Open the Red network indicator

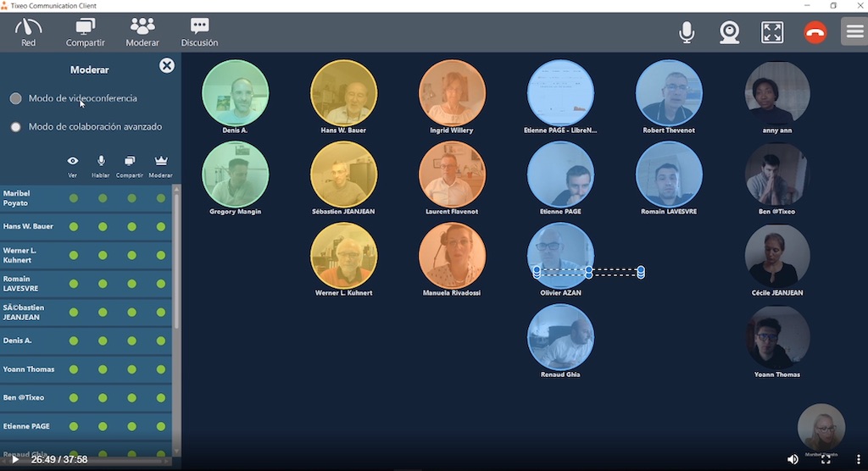point(28,31)
